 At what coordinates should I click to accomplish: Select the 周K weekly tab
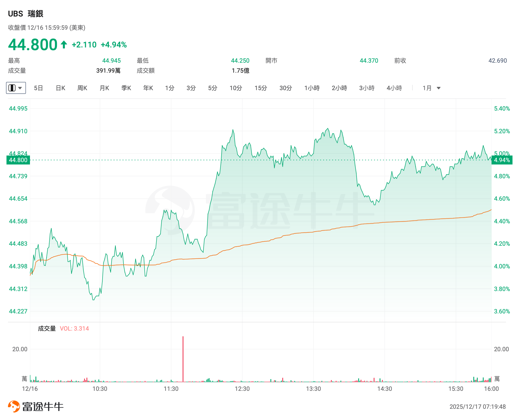coord(82,88)
